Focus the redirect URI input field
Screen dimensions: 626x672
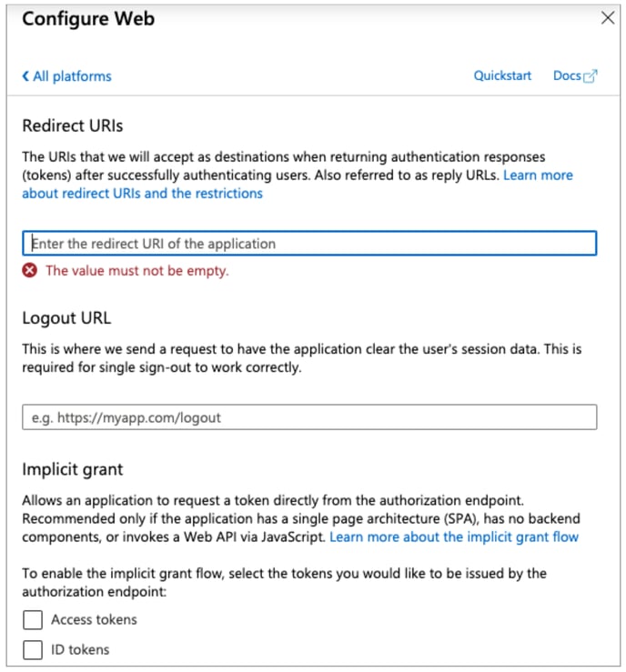click(309, 244)
